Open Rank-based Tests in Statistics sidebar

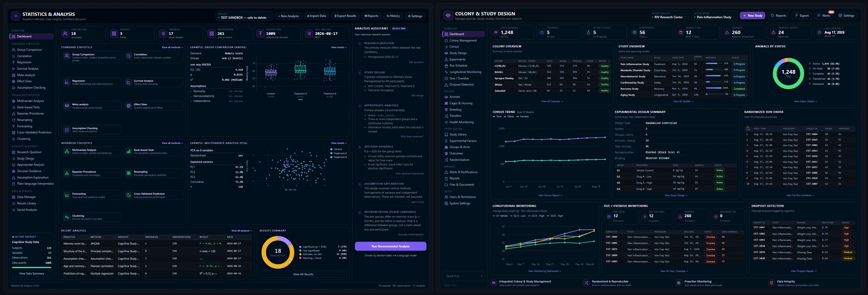[x=28, y=107]
